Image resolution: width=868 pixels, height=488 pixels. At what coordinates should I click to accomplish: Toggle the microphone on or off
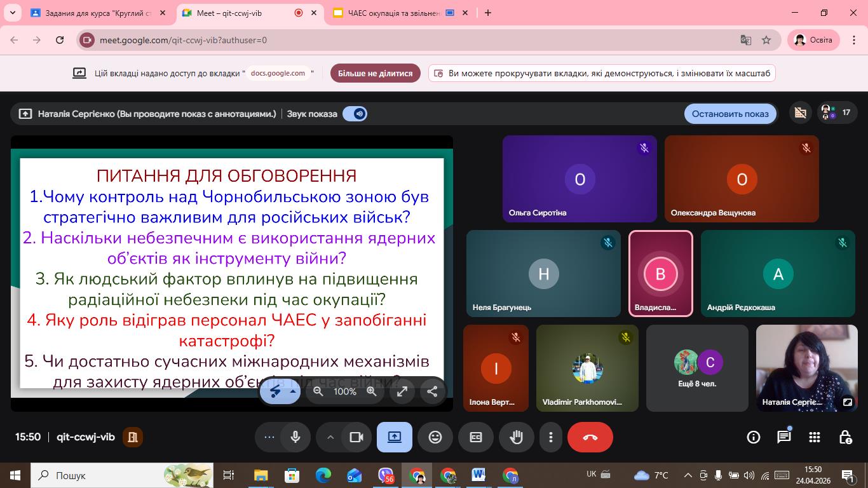point(295,437)
